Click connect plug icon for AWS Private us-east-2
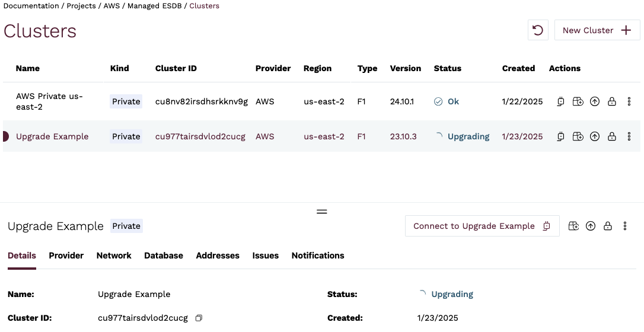Image resolution: width=644 pixels, height=332 pixels. pyautogui.click(x=561, y=102)
